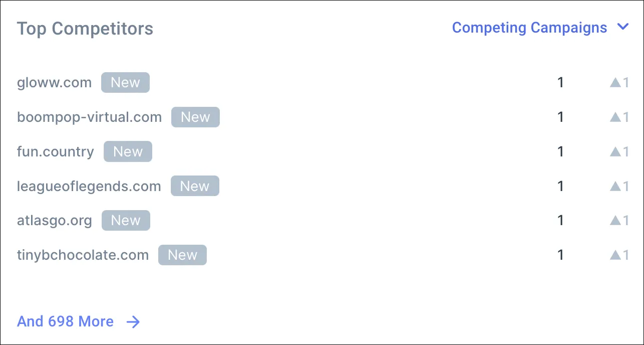Open the Competing Campaigns dropdown

click(x=529, y=28)
